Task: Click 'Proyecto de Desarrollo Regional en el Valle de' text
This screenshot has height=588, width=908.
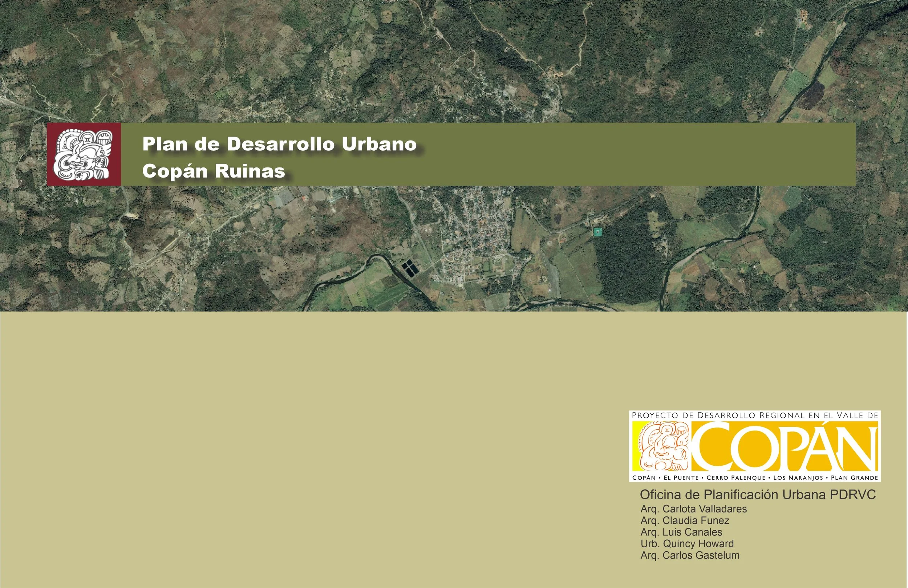Action: (755, 415)
